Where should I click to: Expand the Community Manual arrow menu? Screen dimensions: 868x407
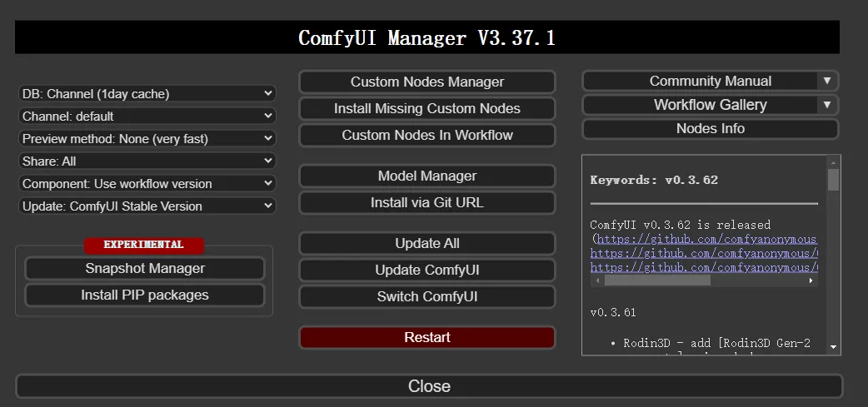[x=826, y=81]
